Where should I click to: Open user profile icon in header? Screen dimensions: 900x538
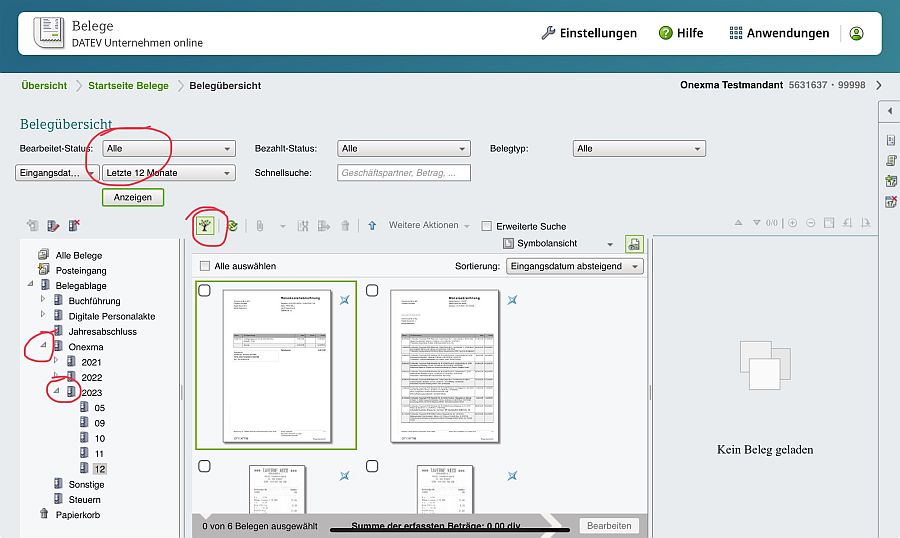(856, 33)
